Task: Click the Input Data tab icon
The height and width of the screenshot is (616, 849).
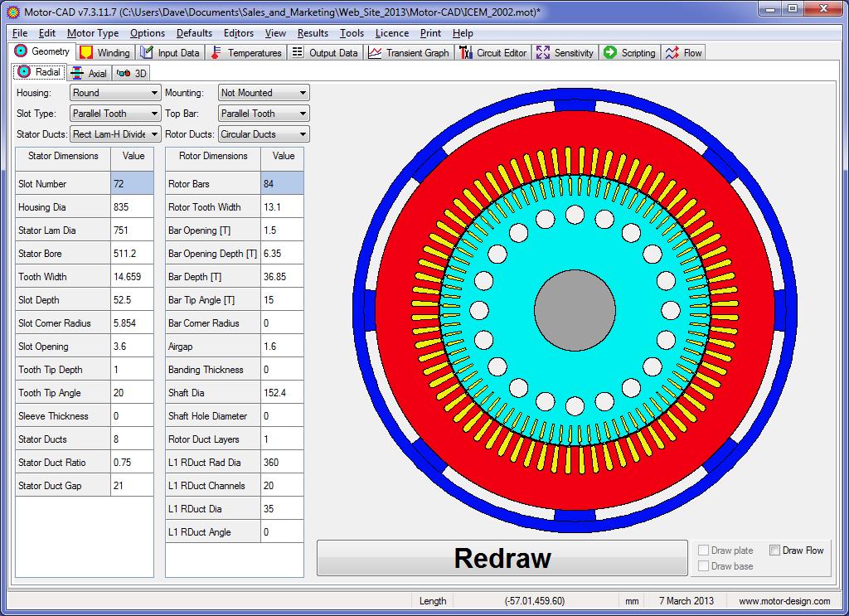Action: point(146,52)
